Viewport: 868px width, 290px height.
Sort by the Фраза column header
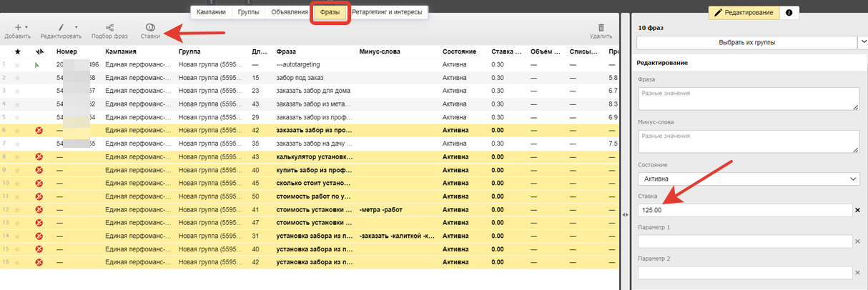(286, 52)
